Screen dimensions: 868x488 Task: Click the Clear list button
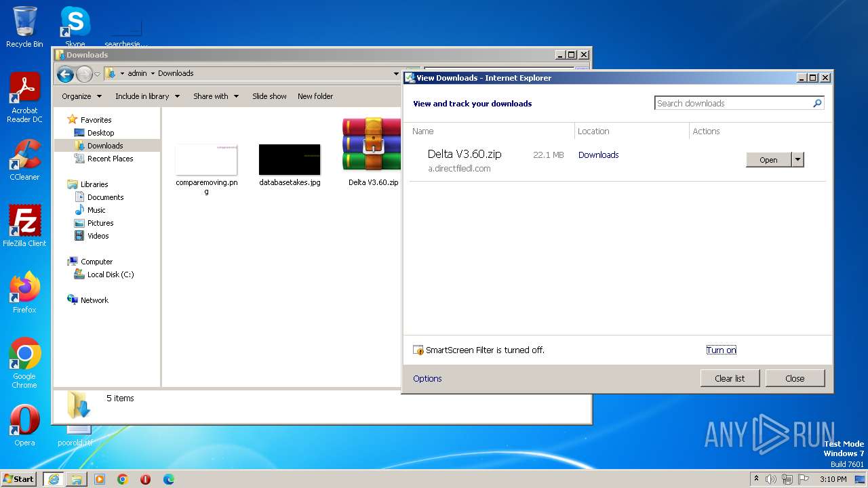click(730, 378)
